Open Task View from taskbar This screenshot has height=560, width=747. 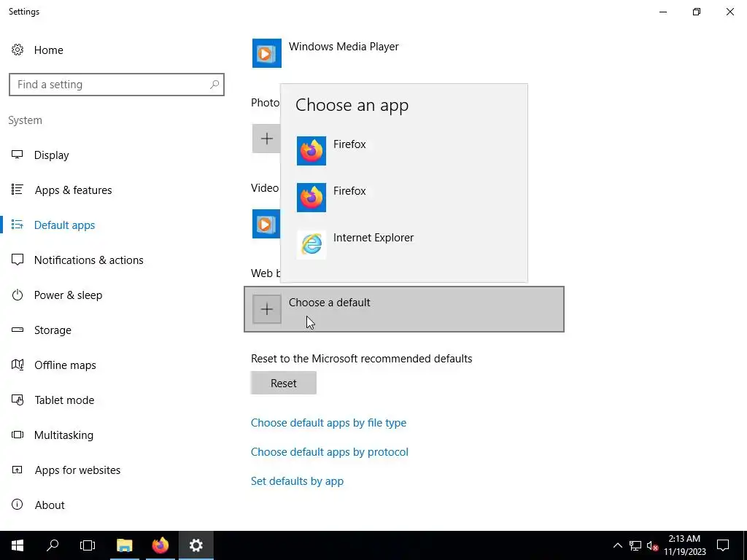click(x=88, y=545)
